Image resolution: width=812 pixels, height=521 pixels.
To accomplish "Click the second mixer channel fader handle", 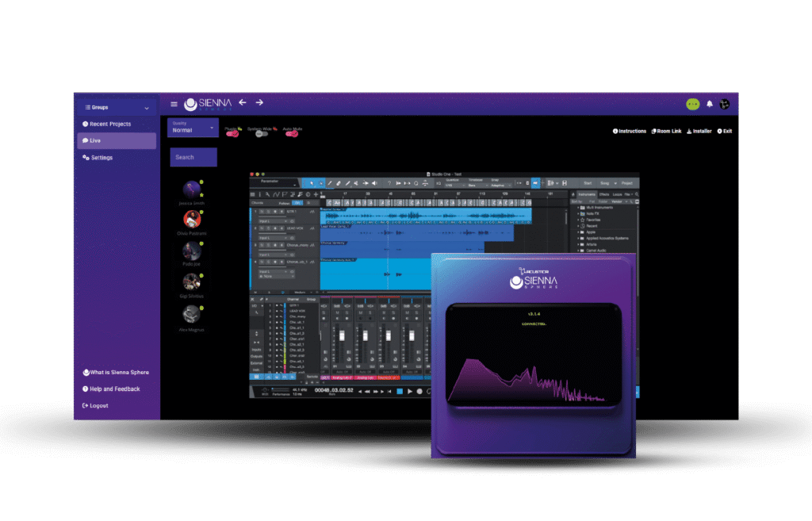I will coord(365,336).
